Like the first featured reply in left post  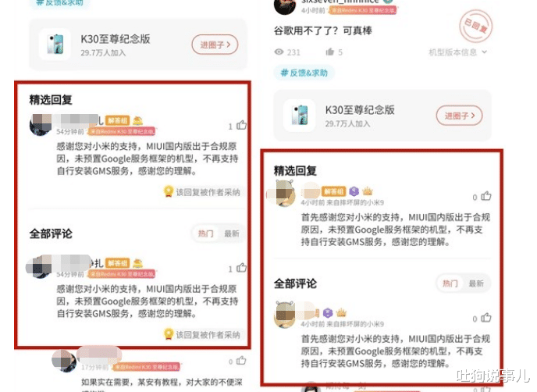tap(241, 126)
